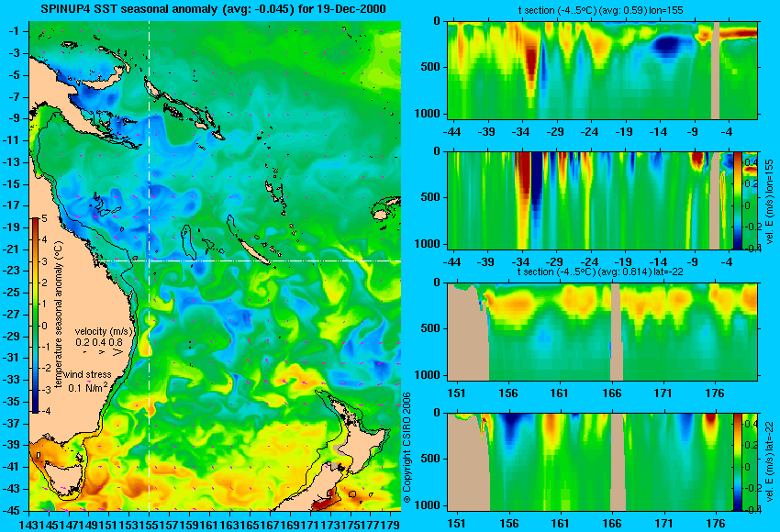Screen dimensions: 780x532
Task: Click the '-1' latitude tick on the SST map
Action: (x=14, y=31)
